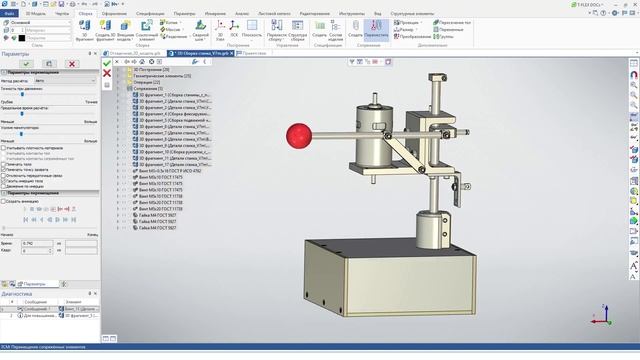The width and height of the screenshot is (640, 360).
Task: Click the Плоскость construction tool
Action: point(252,29)
